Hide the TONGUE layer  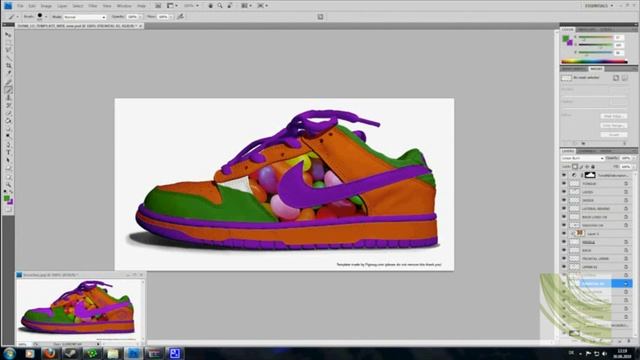click(x=564, y=184)
